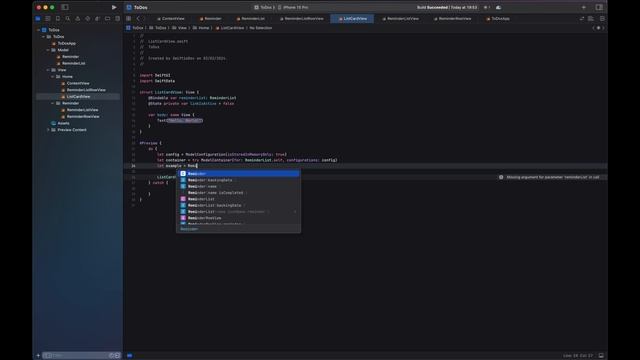Collapse the Model folder
The image size is (640, 360).
tap(48, 50)
